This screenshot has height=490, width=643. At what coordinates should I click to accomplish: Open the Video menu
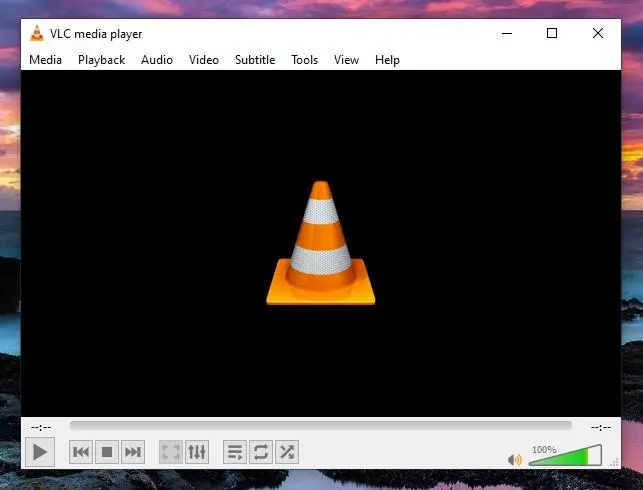coord(204,60)
